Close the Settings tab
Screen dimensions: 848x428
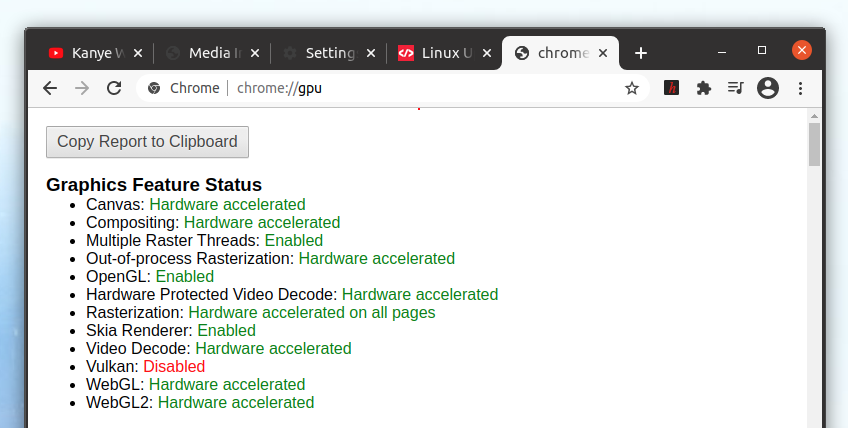[372, 53]
